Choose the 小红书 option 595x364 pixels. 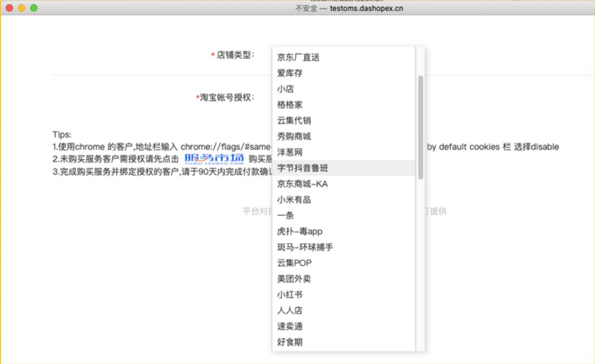pos(343,294)
